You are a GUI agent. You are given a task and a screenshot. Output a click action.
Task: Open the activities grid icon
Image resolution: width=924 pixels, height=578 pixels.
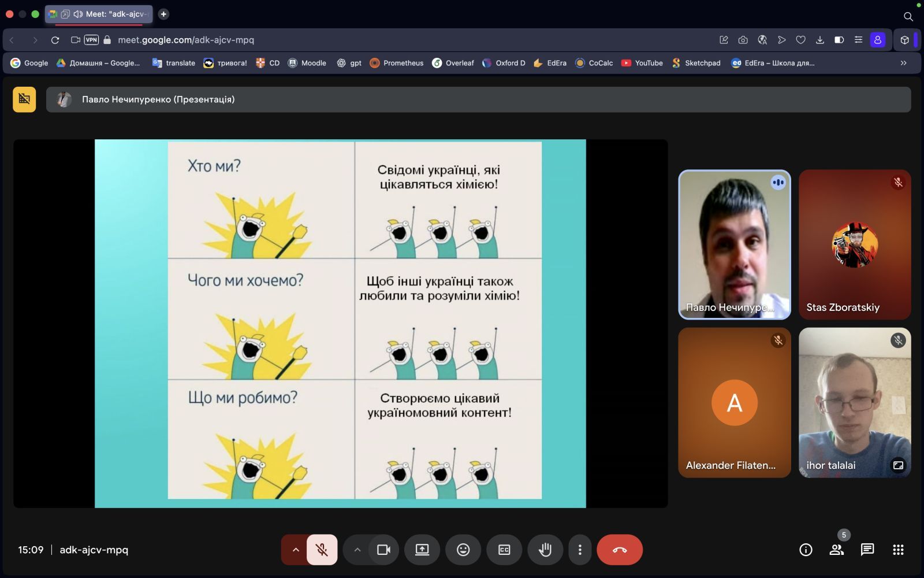tap(897, 550)
